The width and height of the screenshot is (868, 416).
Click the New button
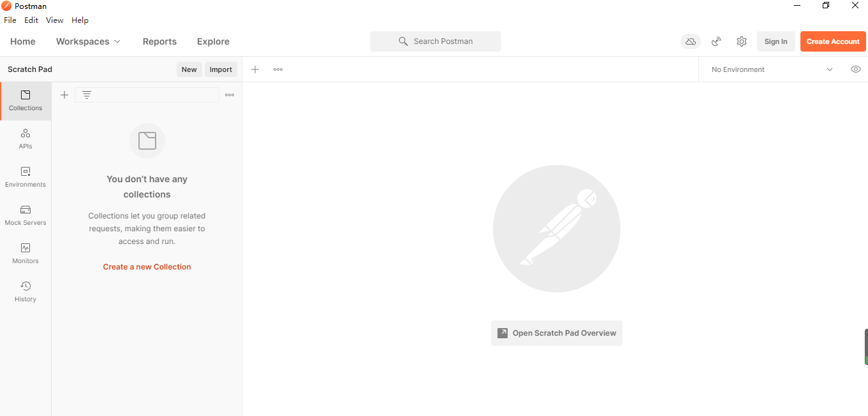189,69
